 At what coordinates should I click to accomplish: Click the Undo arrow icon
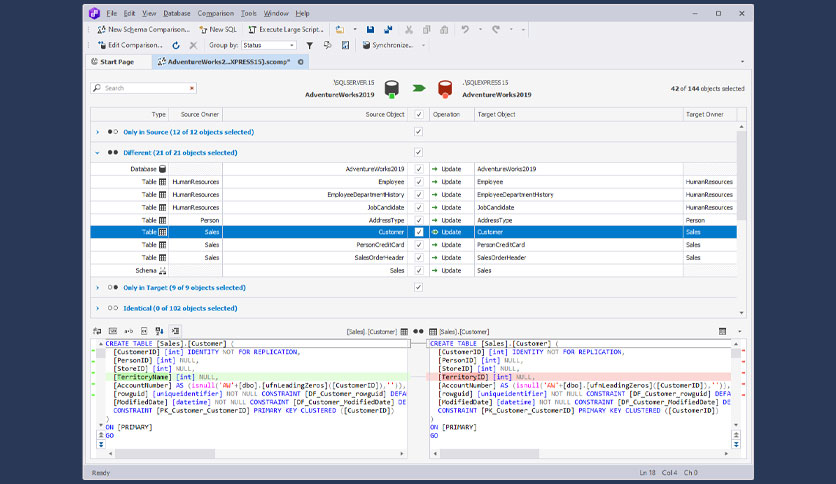(465, 29)
